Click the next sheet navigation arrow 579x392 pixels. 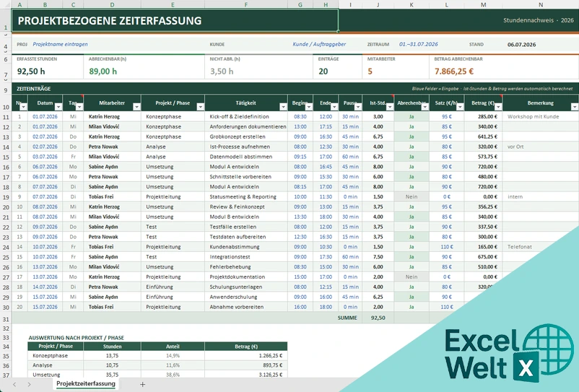pyautogui.click(x=29, y=384)
